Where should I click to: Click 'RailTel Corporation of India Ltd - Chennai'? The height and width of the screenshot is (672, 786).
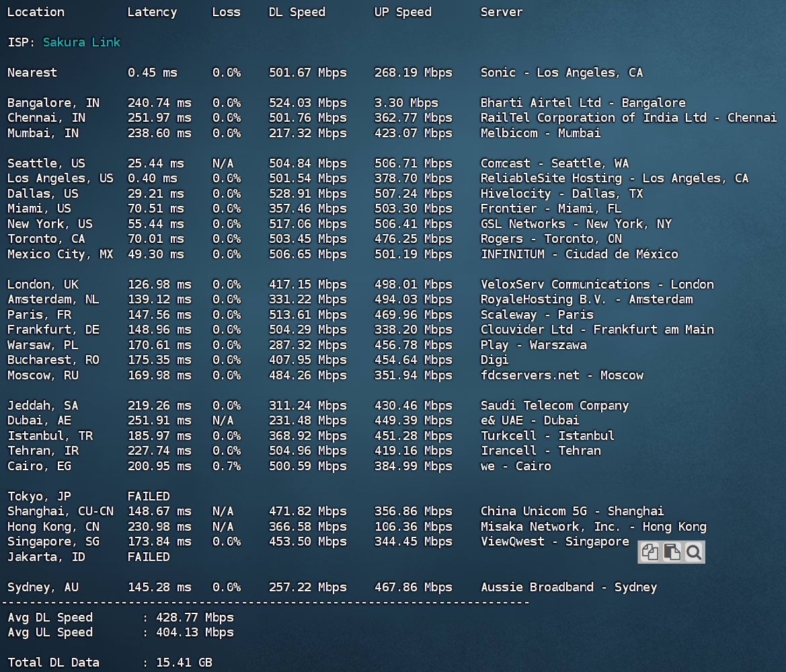tap(629, 118)
